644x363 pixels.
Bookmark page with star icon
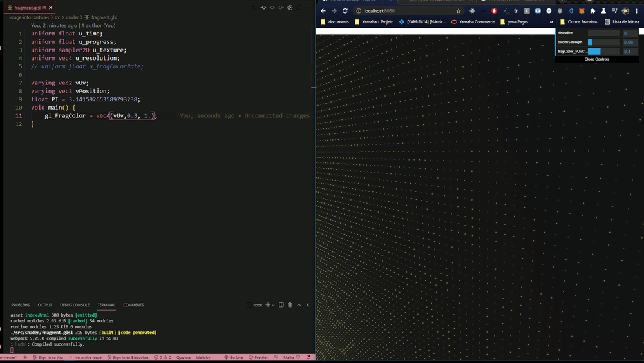pos(459,11)
